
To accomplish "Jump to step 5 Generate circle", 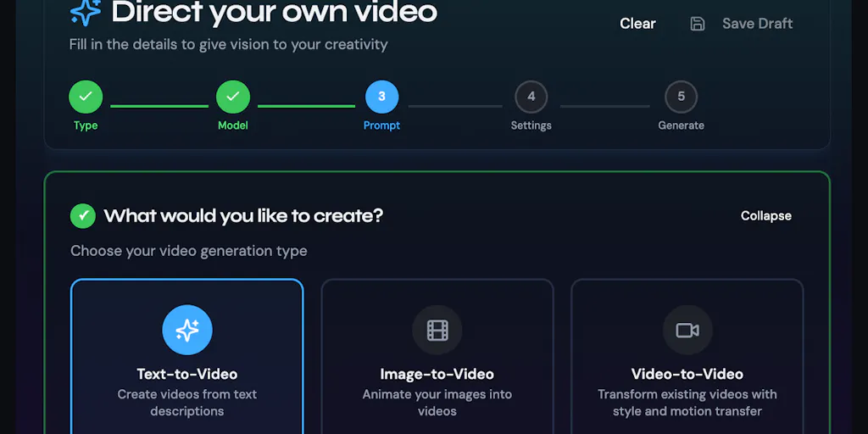I will [681, 97].
